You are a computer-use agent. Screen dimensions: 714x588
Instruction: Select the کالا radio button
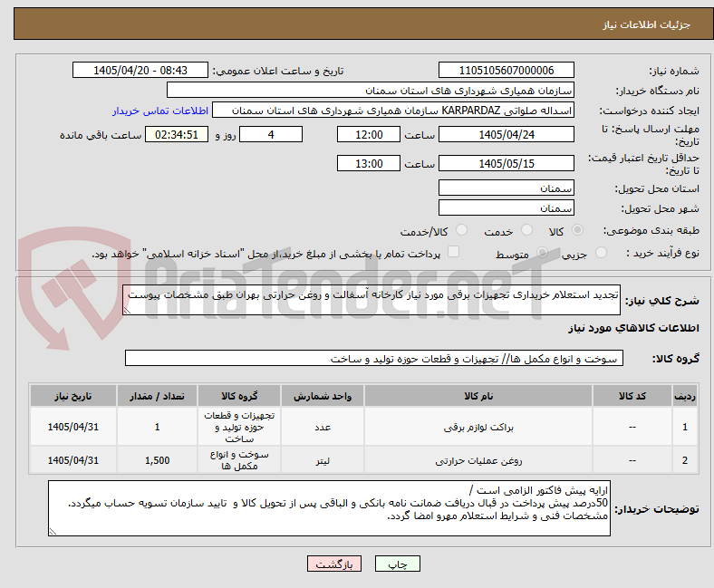tap(577, 230)
